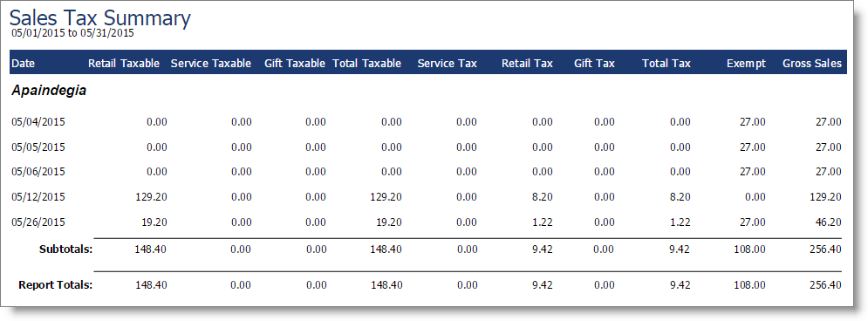Click Subtotals Retail Taxable value 148.40

(x=151, y=249)
